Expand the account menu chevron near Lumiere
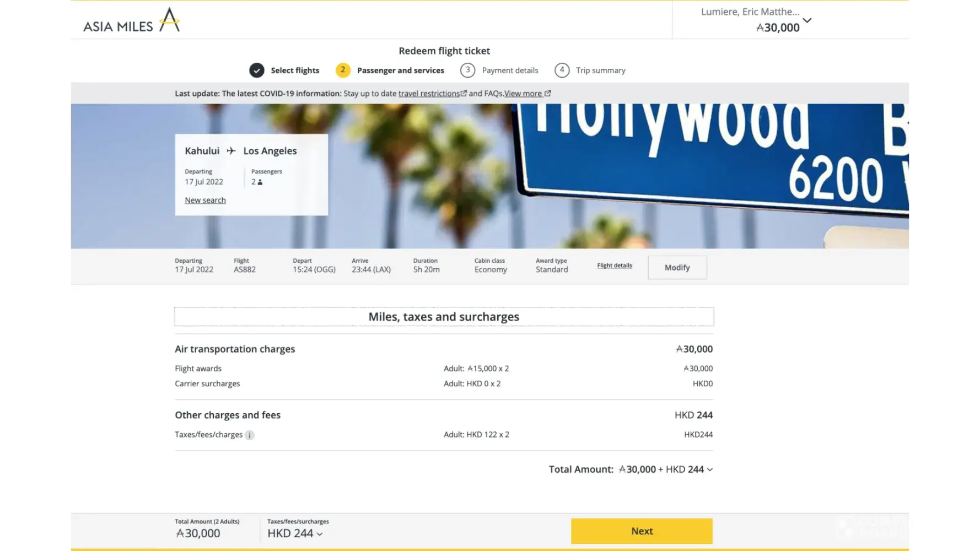980x551 pixels. (x=807, y=20)
